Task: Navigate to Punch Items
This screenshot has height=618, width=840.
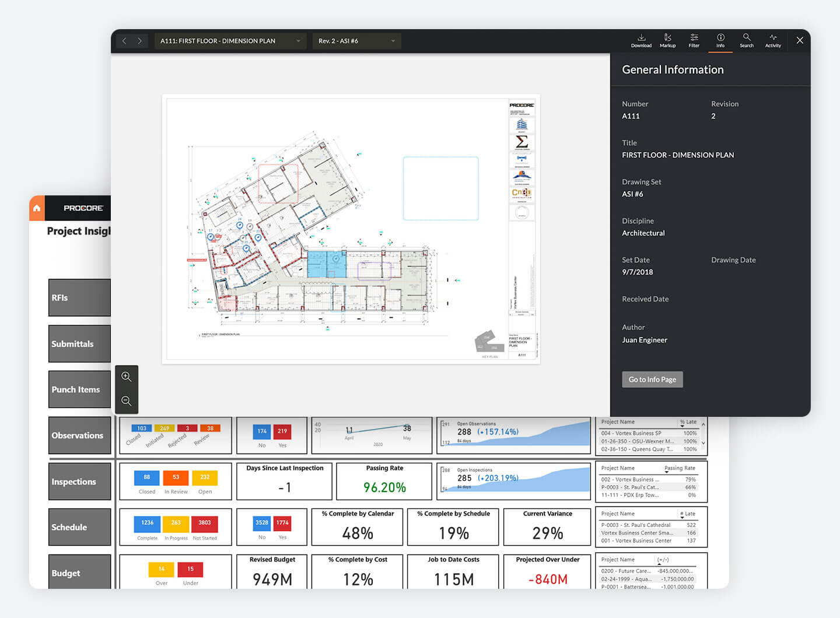Action: click(x=79, y=389)
